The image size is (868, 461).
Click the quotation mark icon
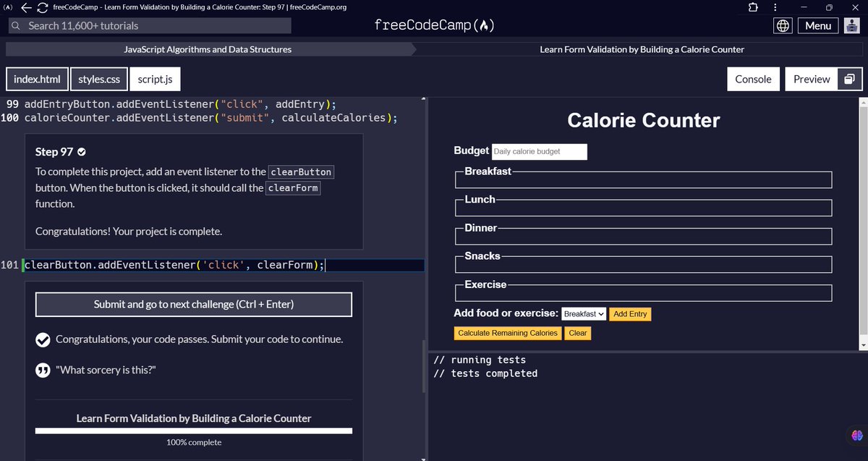coord(43,370)
